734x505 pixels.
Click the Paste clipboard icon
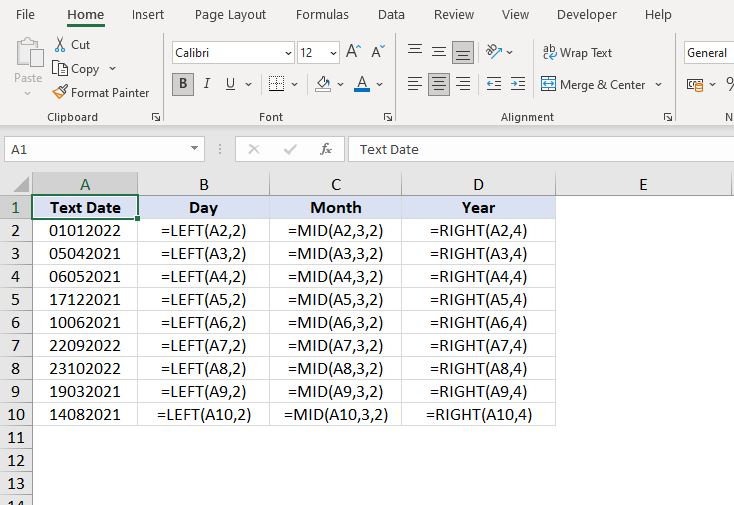29,53
